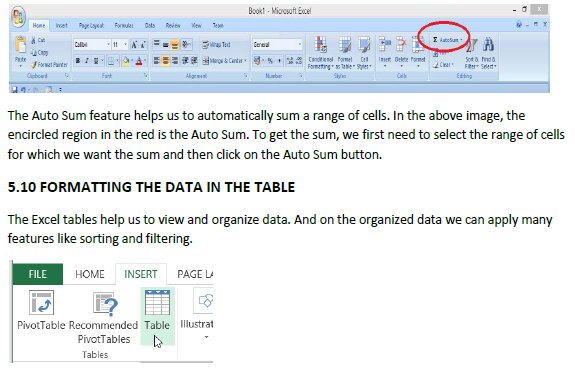This screenshot has width=575, height=375.
Task: Activate Format Painter
Action: (50, 65)
